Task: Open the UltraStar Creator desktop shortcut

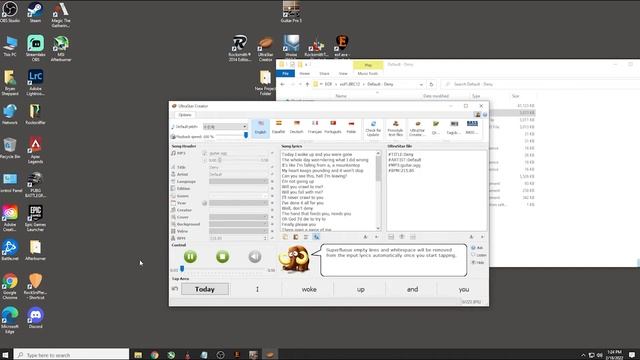Action: click(x=265, y=49)
